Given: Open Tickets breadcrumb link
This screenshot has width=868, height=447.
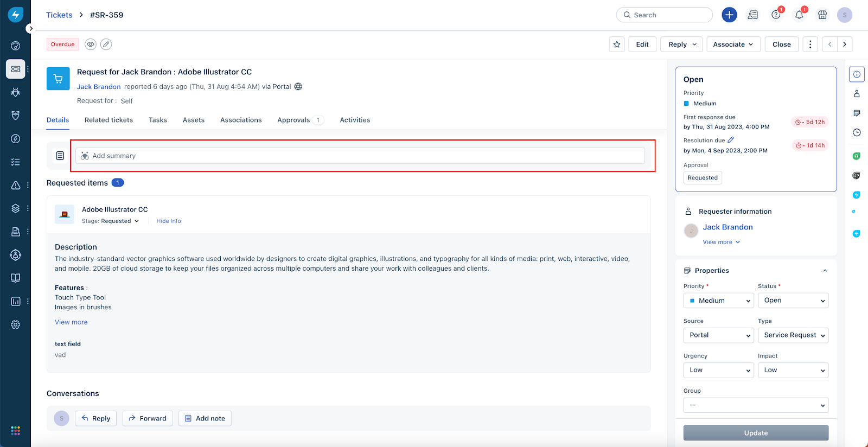Looking at the screenshot, I should (59, 15).
